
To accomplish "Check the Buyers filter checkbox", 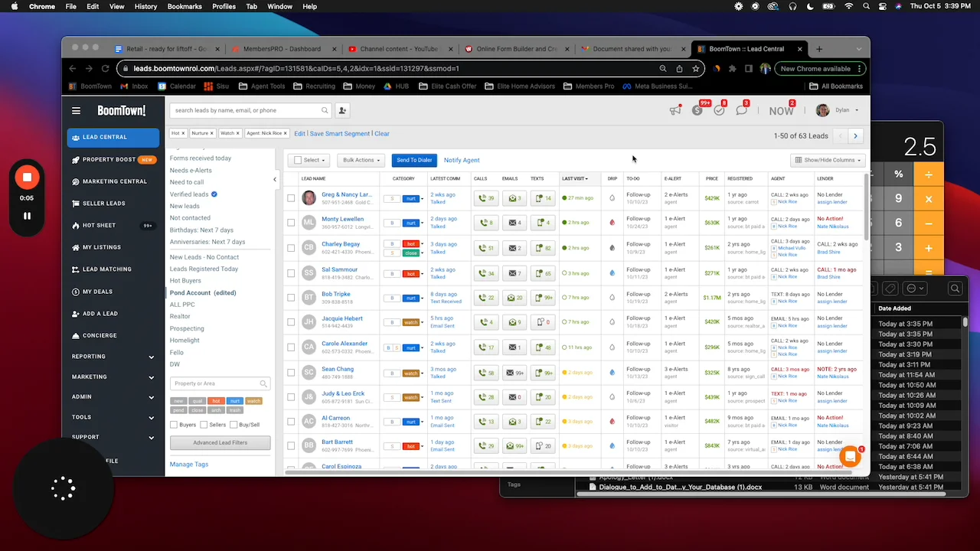I will click(x=174, y=425).
